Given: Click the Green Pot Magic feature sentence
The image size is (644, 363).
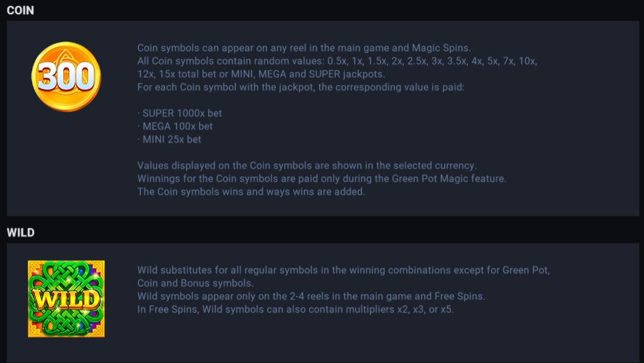Looking at the screenshot, I should (x=322, y=179).
